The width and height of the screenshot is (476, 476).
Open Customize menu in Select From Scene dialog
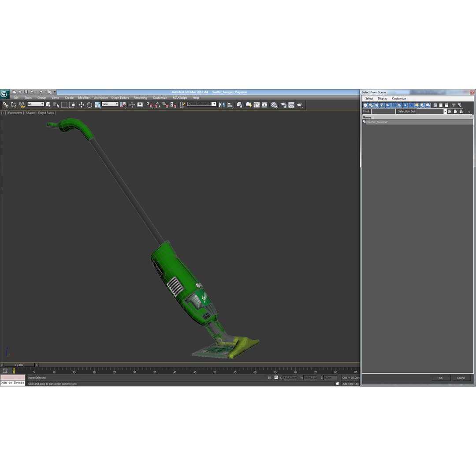coord(399,98)
